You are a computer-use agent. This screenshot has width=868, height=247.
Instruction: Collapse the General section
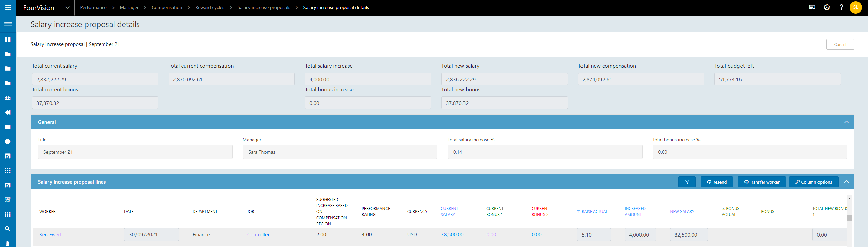846,122
